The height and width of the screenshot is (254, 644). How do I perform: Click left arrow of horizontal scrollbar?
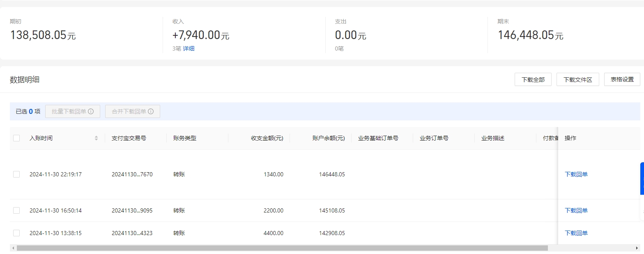coord(14,248)
